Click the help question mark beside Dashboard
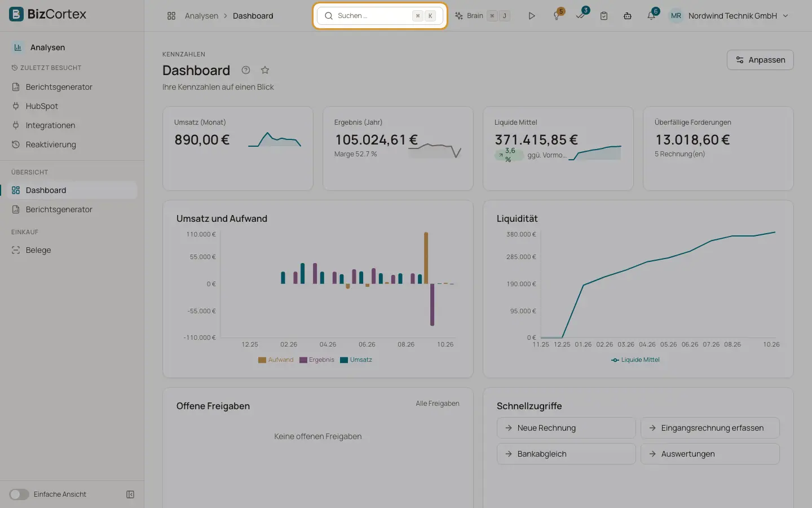 coord(246,70)
